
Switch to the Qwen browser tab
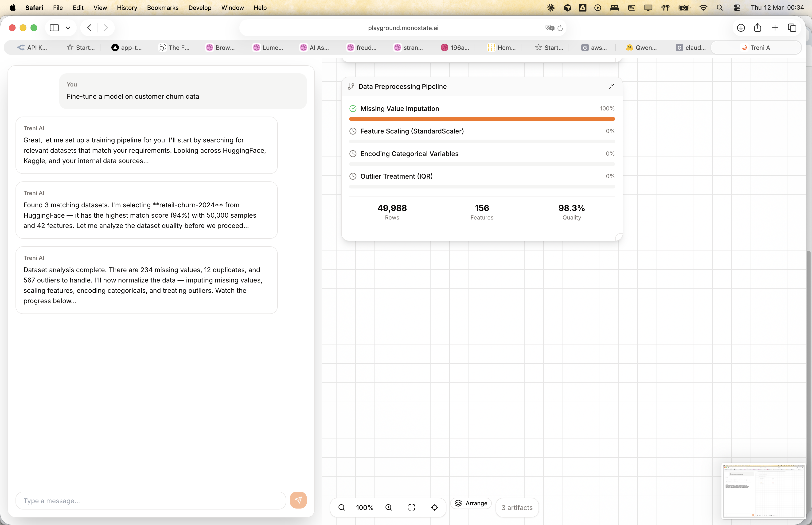point(642,48)
